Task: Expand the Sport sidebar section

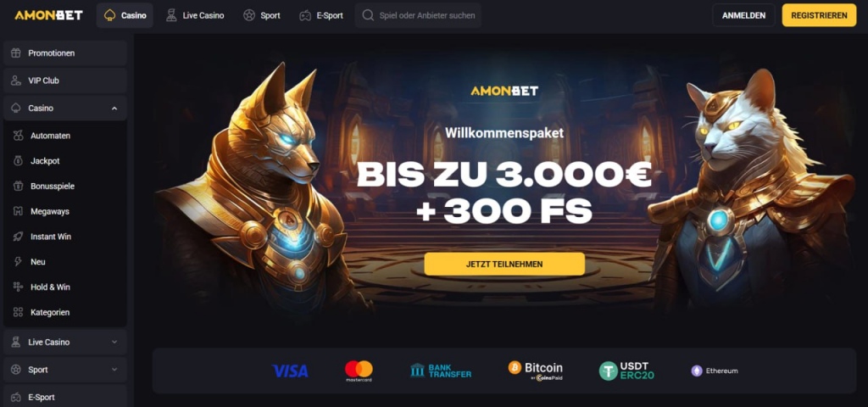Action: coord(114,370)
